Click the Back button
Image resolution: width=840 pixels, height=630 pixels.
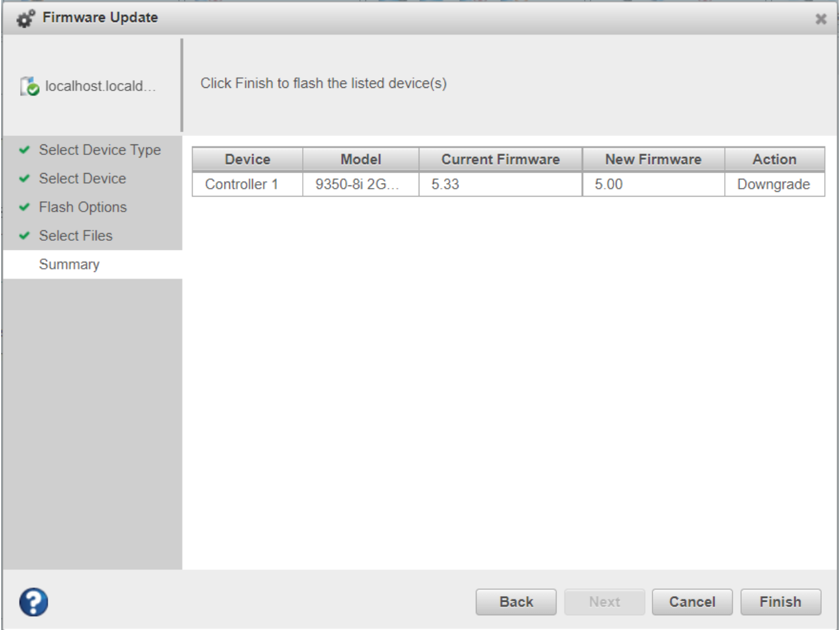[516, 602]
